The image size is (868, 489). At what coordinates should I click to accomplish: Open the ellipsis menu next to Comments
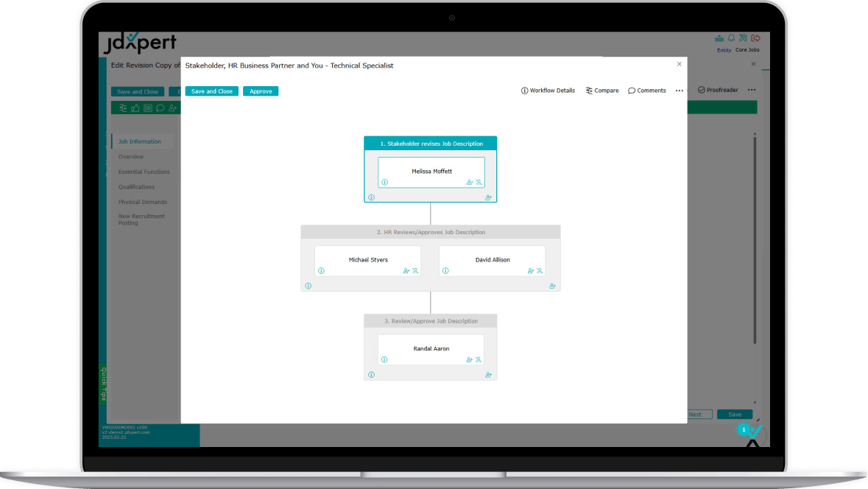pyautogui.click(x=679, y=90)
